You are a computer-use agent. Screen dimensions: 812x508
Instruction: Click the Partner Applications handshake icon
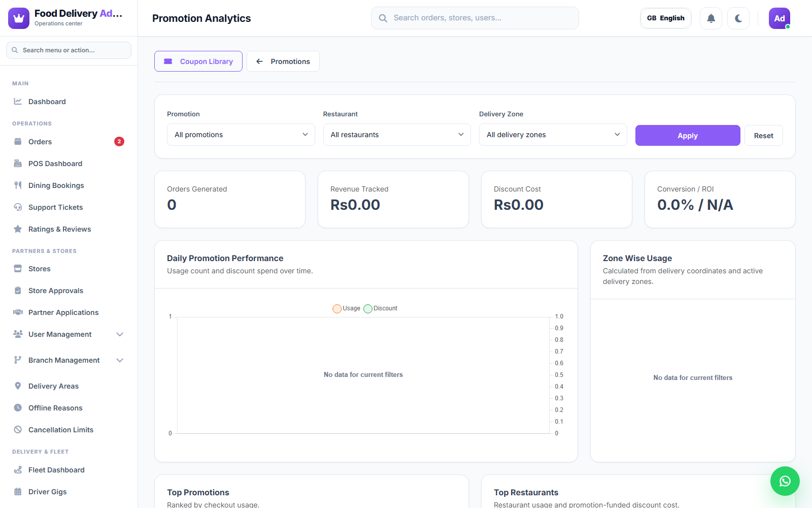[18, 312]
